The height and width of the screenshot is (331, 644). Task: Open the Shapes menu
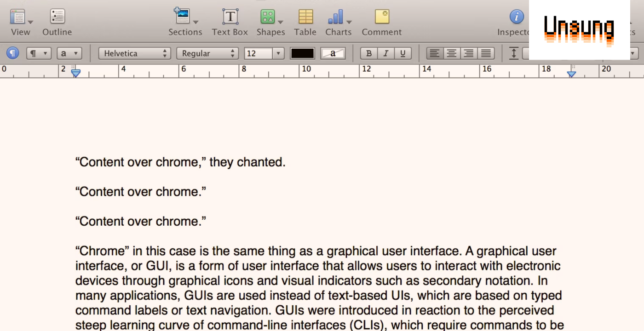pos(270,22)
